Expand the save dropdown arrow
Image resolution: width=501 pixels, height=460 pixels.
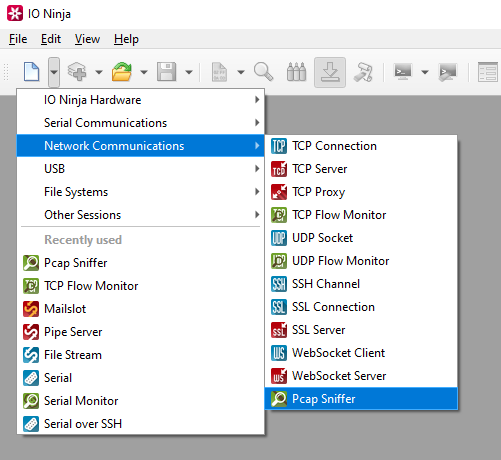pos(189,72)
